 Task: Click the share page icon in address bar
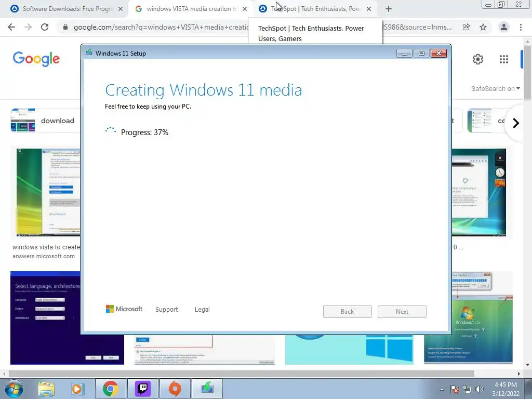[x=467, y=27]
